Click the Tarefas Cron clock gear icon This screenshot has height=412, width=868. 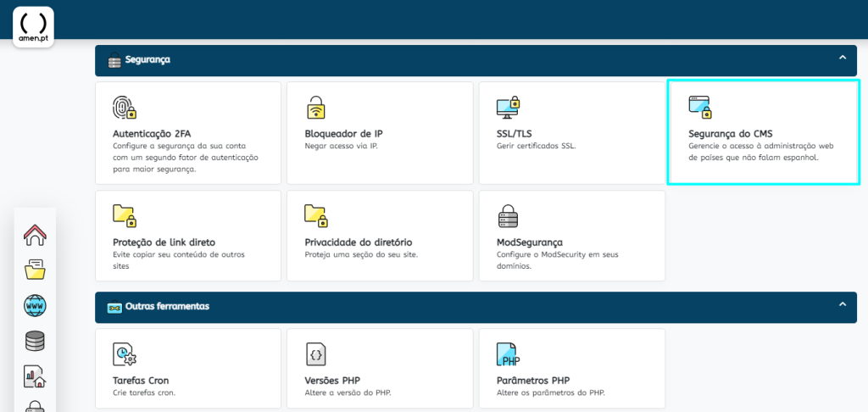[124, 354]
